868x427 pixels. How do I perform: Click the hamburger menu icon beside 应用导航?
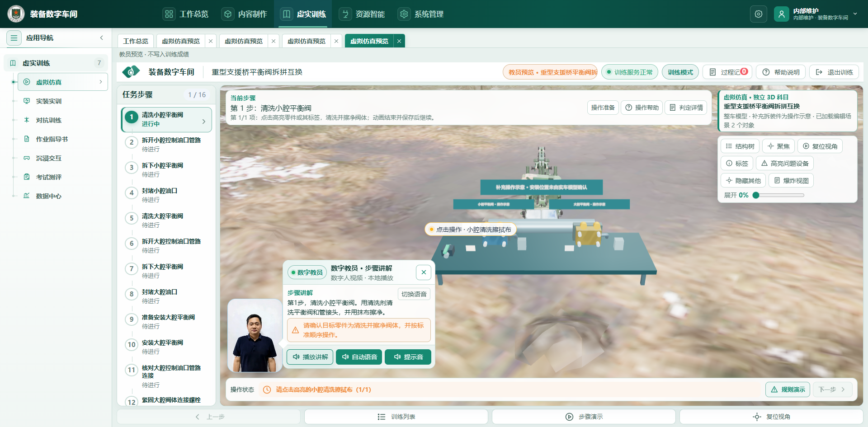tap(14, 38)
